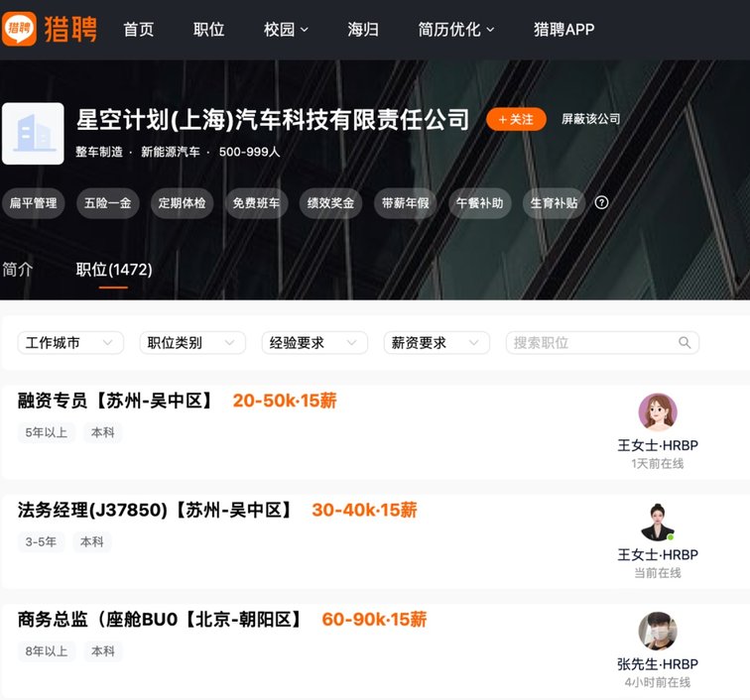Open 张先生 HRBP avatar photo
The height and width of the screenshot is (700, 750).
pyautogui.click(x=658, y=632)
